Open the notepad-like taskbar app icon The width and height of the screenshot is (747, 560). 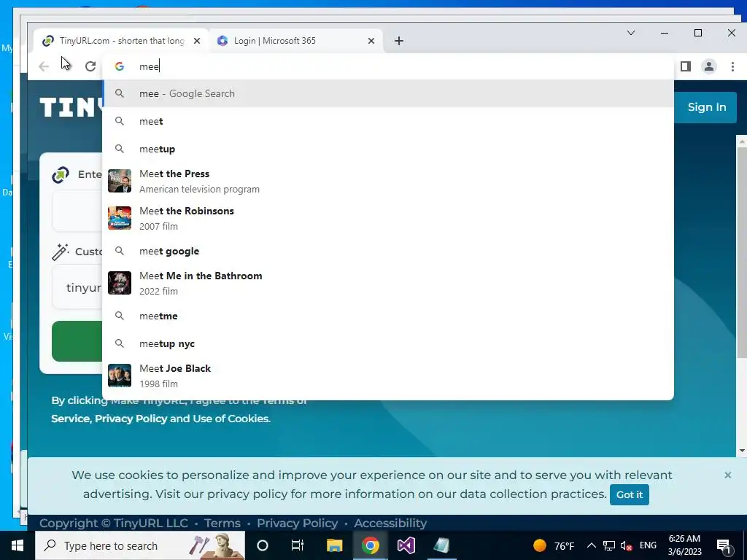point(441,545)
